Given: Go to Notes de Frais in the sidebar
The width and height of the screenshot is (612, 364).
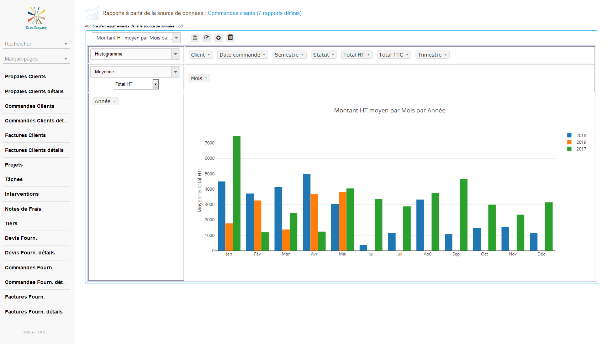Looking at the screenshot, I should tap(23, 209).
